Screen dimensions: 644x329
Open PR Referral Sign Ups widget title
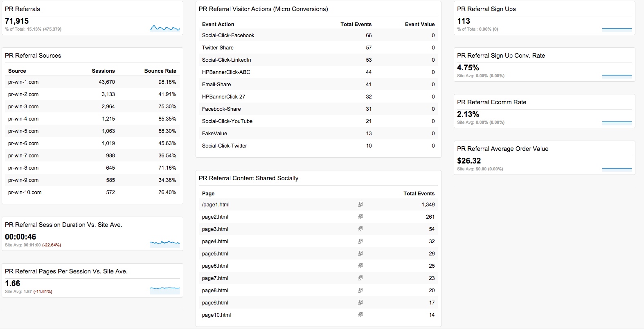(x=486, y=9)
